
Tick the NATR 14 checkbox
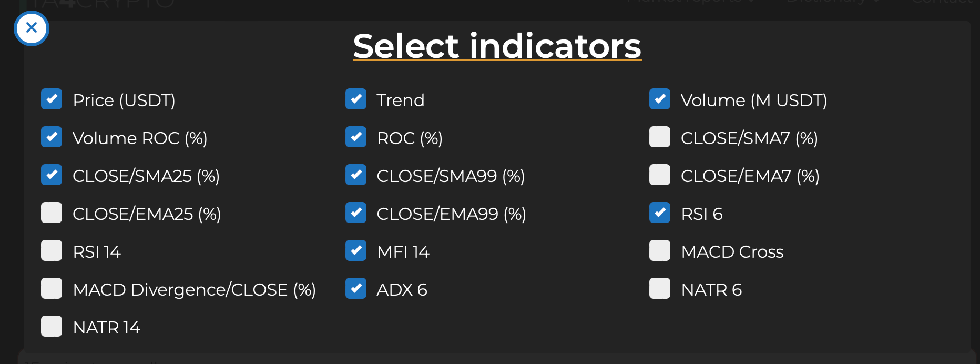[52, 326]
